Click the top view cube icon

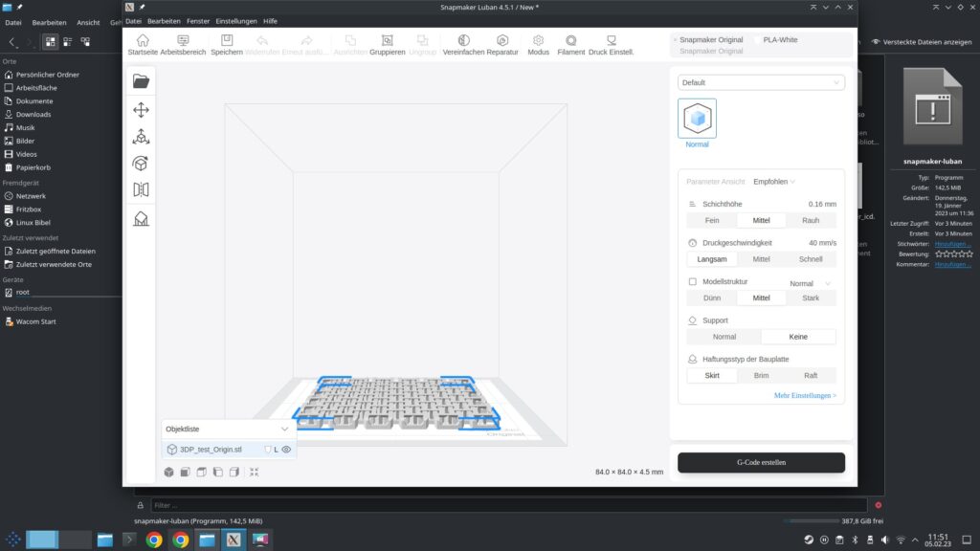click(201, 473)
